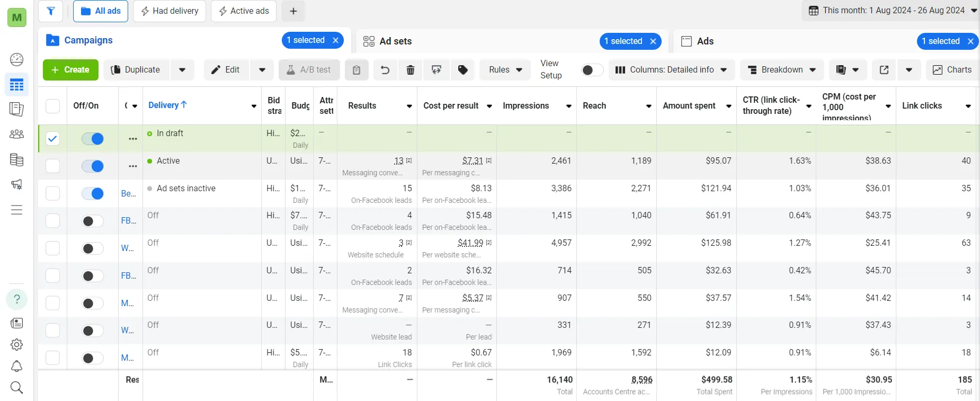The height and width of the screenshot is (401, 980).
Task: Click the tag label icon in toolbar
Action: (x=463, y=70)
